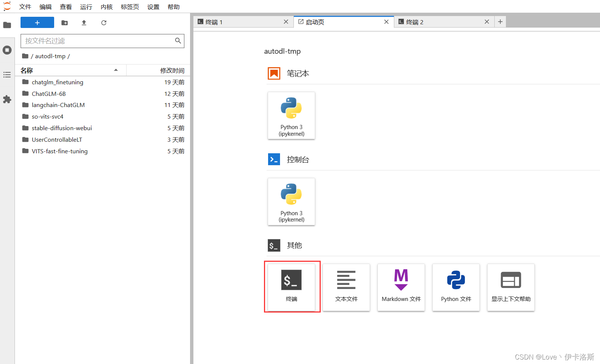The height and width of the screenshot is (364, 600).
Task: Open the 文件 menu
Action: [25, 7]
